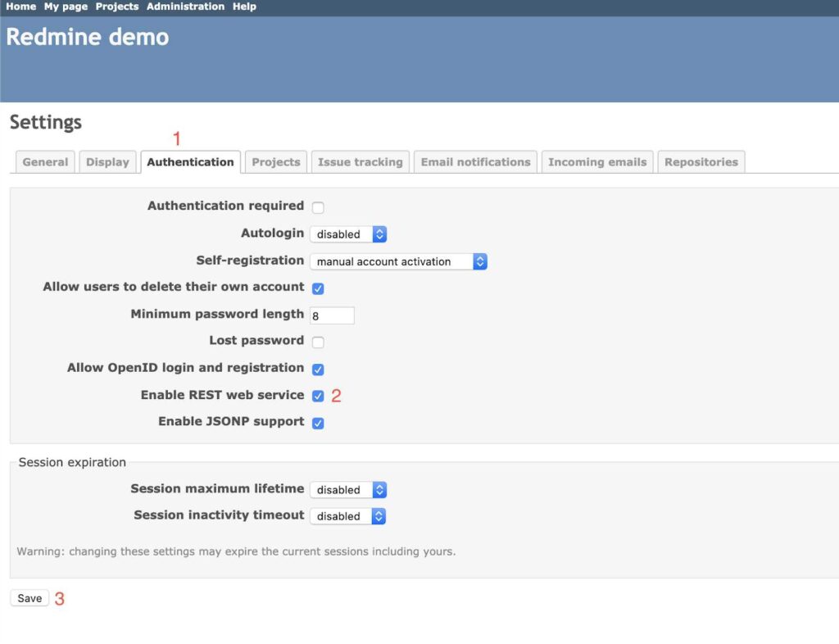Open the Issue tracking tab
The height and width of the screenshot is (644, 839).
tap(361, 161)
